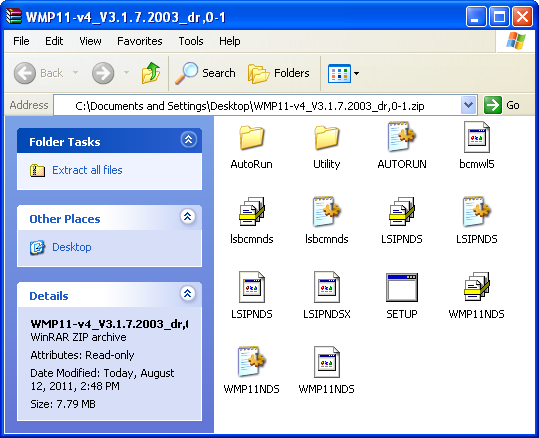539x438 pixels.
Task: Select the LSIPNDS security catalog icon
Action: point(402,211)
